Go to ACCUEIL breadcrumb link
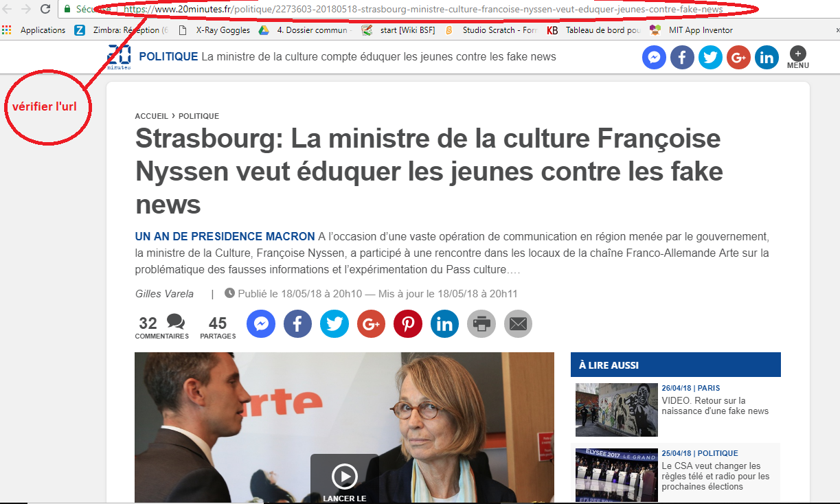The image size is (840, 504). pyautogui.click(x=152, y=116)
